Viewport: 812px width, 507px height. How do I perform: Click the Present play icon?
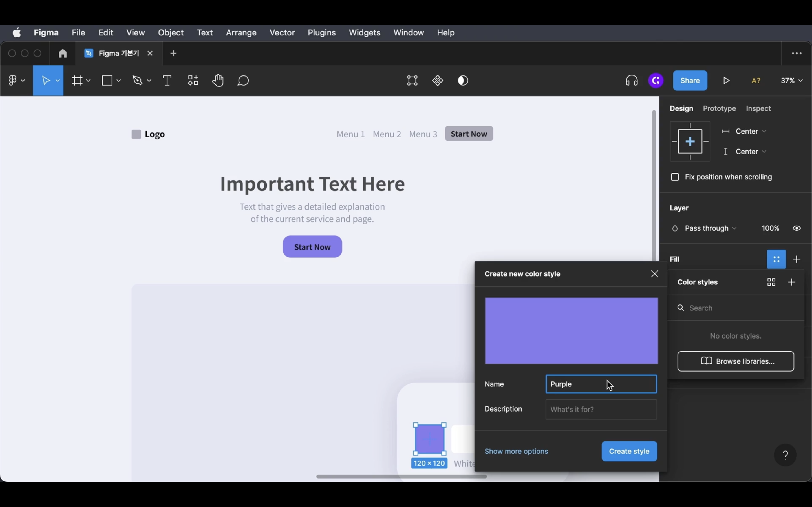pos(727,81)
